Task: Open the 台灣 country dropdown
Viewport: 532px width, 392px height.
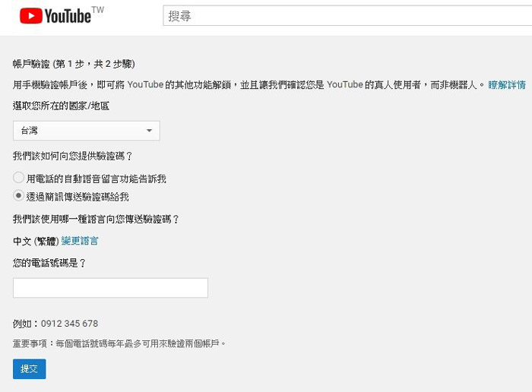Action: coord(87,131)
